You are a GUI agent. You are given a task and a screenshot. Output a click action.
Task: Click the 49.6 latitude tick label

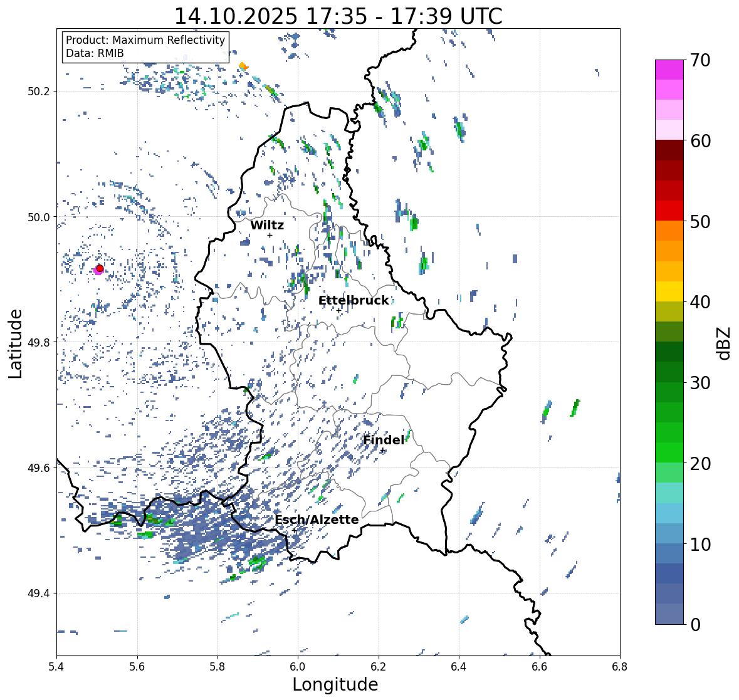point(39,468)
